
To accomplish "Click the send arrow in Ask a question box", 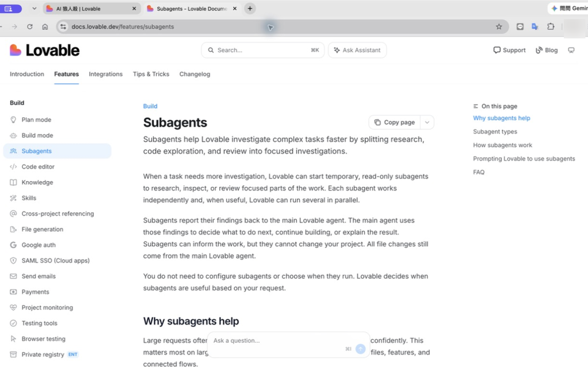I will (361, 349).
